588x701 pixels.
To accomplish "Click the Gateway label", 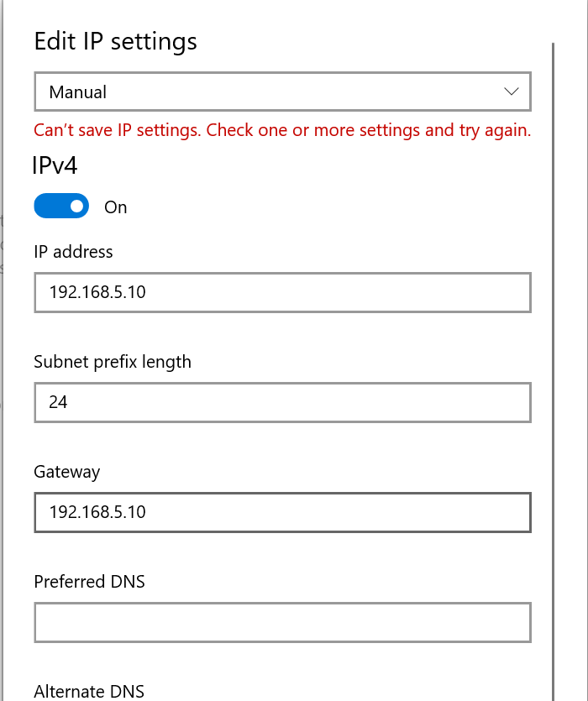I will pos(67,472).
